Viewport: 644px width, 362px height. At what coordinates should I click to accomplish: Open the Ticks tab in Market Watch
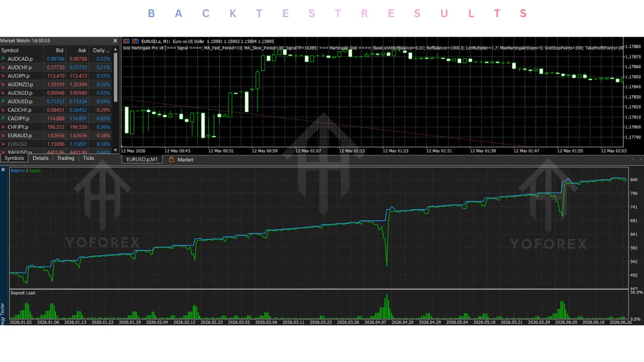tap(89, 158)
